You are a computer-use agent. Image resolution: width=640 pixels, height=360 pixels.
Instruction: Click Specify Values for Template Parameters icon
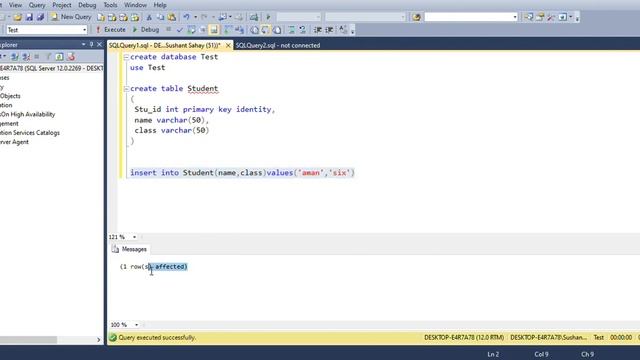click(343, 30)
